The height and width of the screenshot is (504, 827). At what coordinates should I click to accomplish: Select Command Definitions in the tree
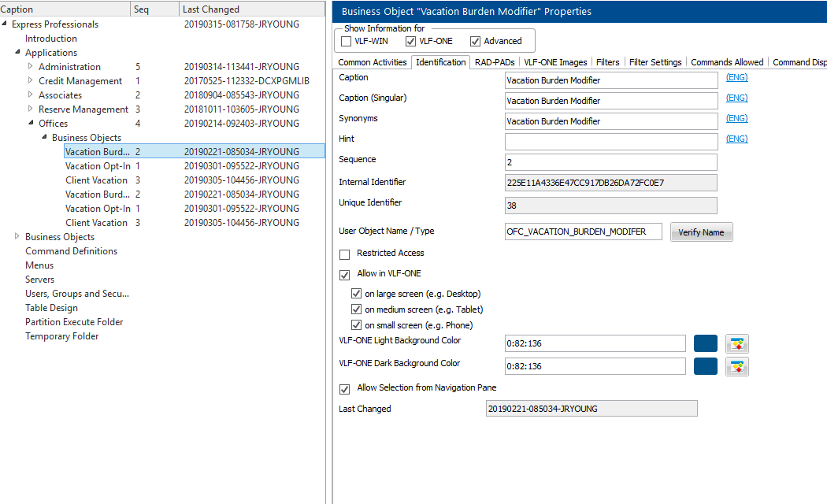[x=71, y=251]
